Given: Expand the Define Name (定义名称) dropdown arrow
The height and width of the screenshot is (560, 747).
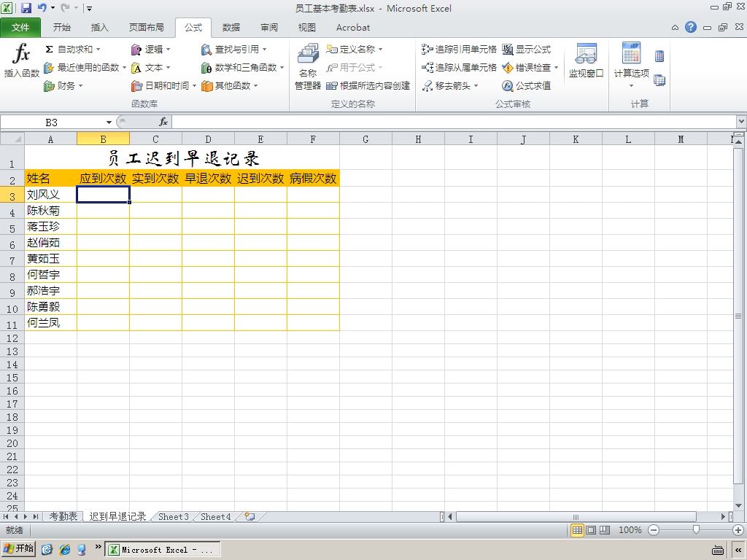Looking at the screenshot, I should 380,49.
